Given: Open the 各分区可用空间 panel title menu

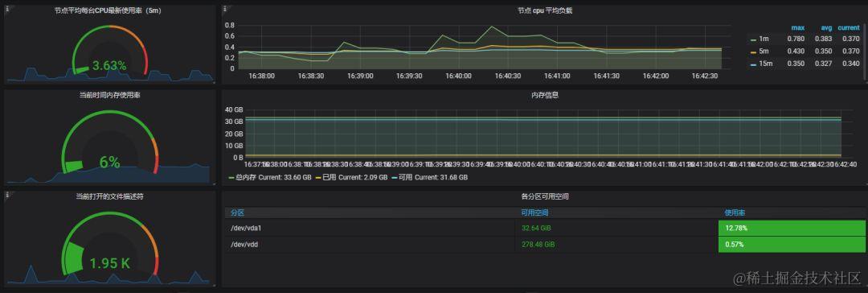Looking at the screenshot, I should pos(545,196).
